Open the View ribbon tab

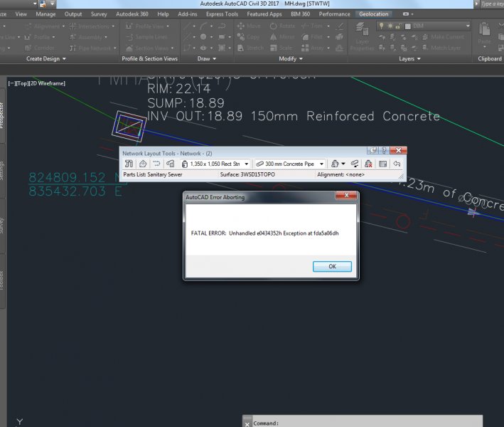[x=21, y=14]
